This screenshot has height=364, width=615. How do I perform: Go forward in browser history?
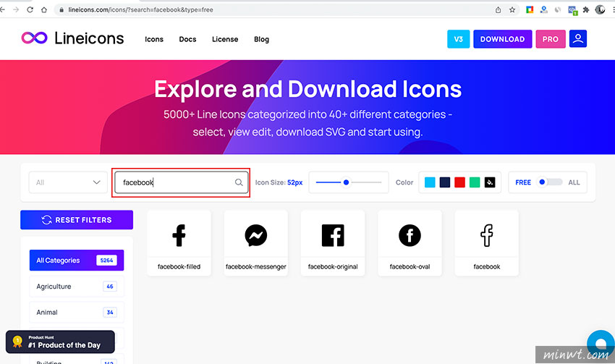16,10
